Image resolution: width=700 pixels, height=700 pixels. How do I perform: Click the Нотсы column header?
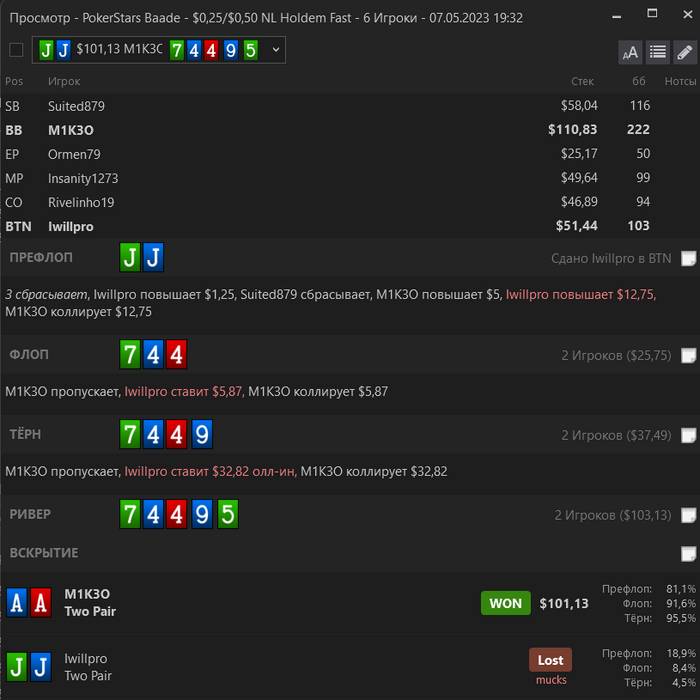pyautogui.click(x=680, y=81)
